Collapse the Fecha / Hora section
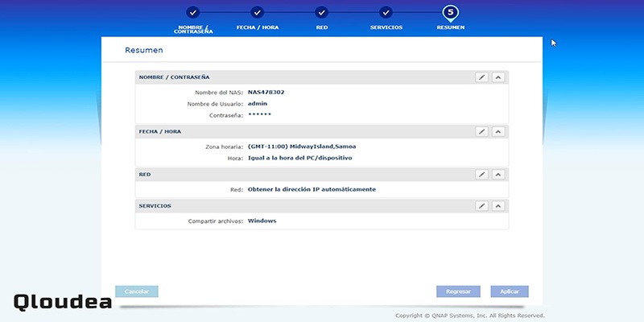This screenshot has height=322, width=644. (x=498, y=131)
